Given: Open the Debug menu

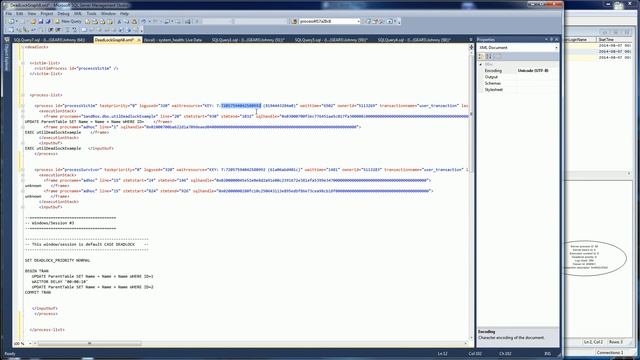Looking at the screenshot, I should (x=63, y=13).
